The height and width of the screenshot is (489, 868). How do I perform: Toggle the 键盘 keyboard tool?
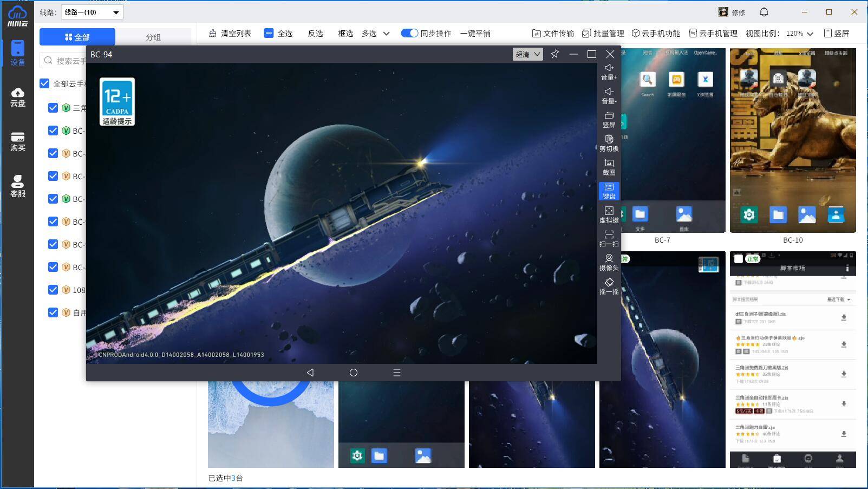click(x=609, y=191)
